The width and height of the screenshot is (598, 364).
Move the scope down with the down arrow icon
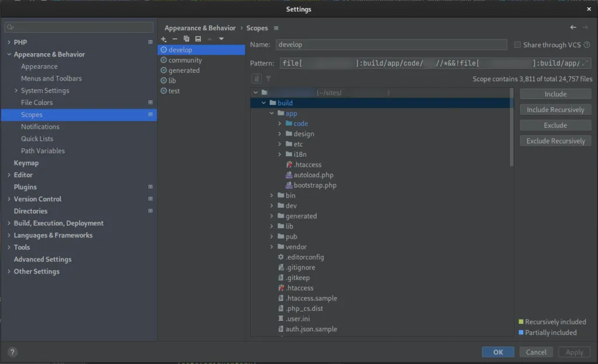pyautogui.click(x=221, y=38)
